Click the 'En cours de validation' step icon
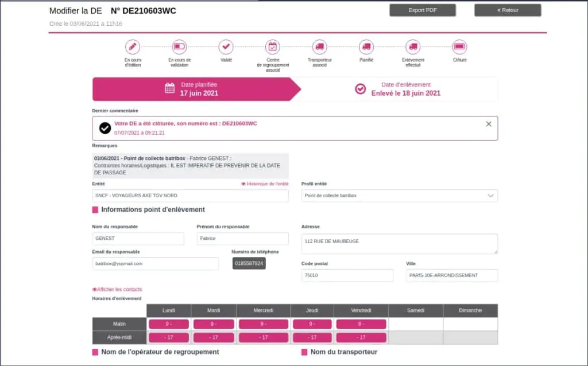This screenshot has height=366, width=588. pyautogui.click(x=179, y=47)
